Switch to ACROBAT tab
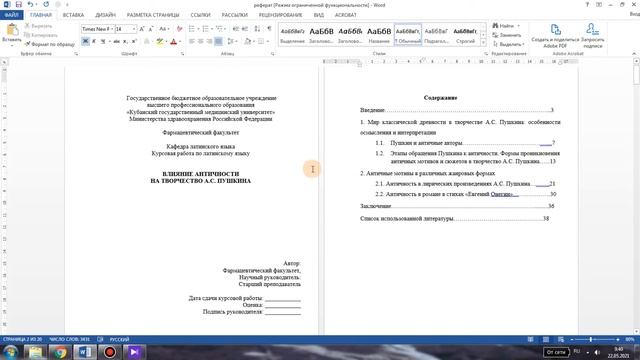Viewport: 640px width, 360px height. point(346,15)
